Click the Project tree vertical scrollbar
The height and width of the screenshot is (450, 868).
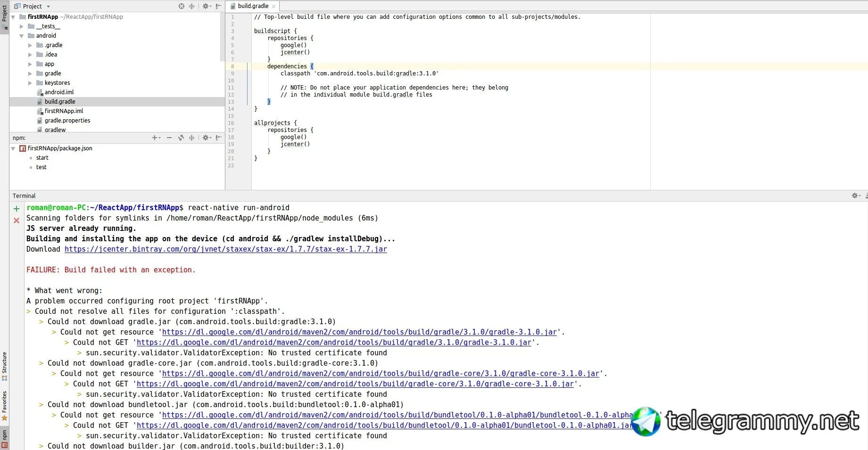(x=222, y=37)
